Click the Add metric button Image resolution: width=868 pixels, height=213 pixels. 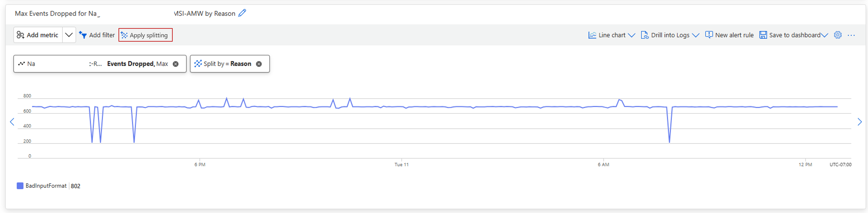38,35
